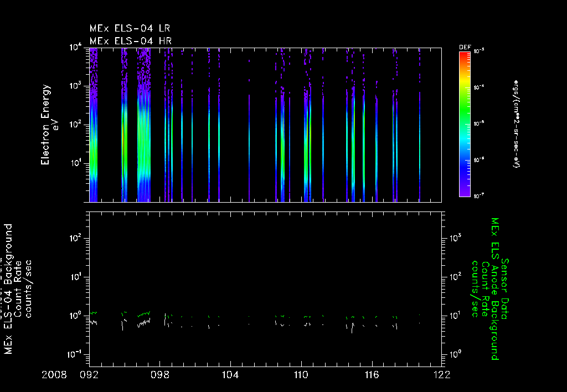
Task: Click the 098 time axis tick label
Action: coord(160,375)
